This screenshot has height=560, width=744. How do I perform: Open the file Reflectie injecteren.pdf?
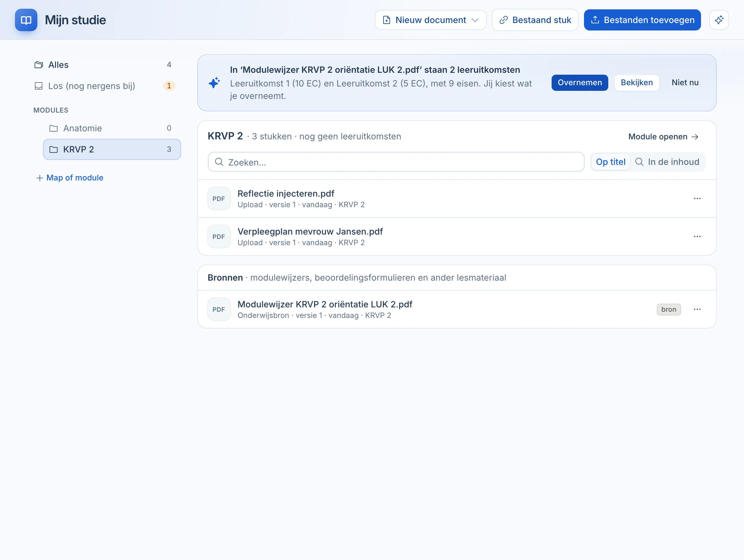pos(285,194)
